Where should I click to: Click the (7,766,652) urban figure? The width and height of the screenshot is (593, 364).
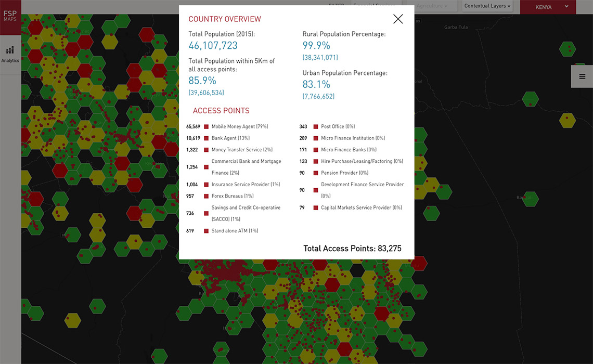point(318,96)
